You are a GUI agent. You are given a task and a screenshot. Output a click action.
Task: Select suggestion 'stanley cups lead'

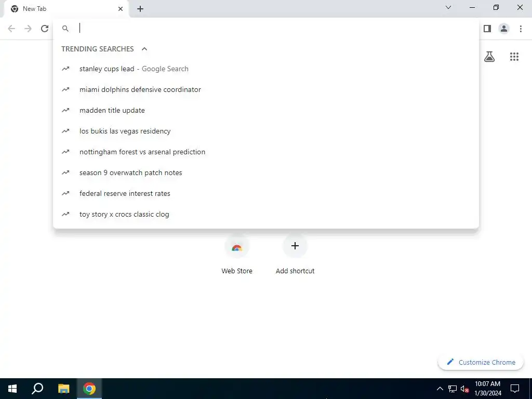266,69
